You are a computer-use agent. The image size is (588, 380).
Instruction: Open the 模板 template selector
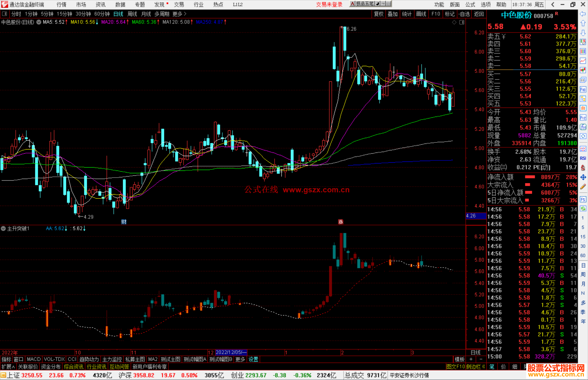pos(460,359)
